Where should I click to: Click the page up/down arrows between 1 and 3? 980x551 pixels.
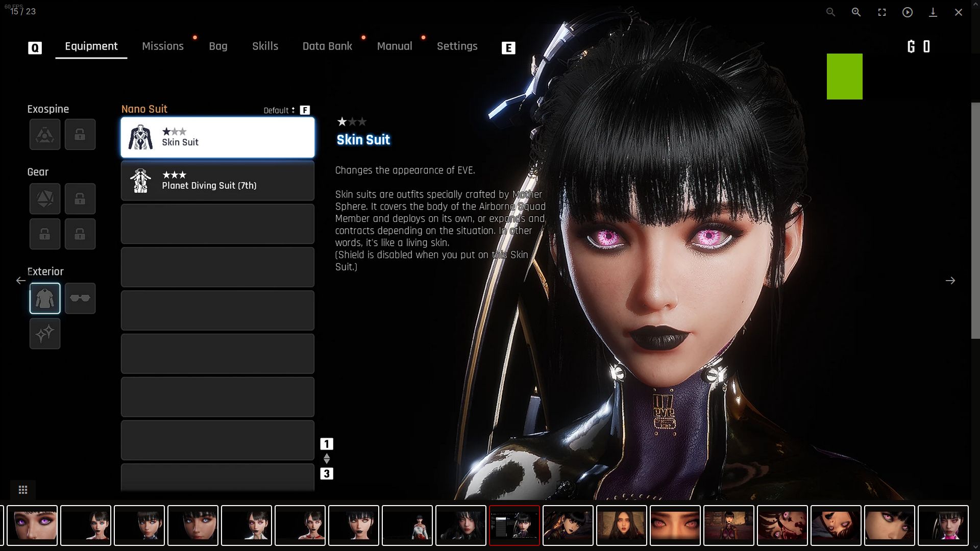tap(327, 459)
